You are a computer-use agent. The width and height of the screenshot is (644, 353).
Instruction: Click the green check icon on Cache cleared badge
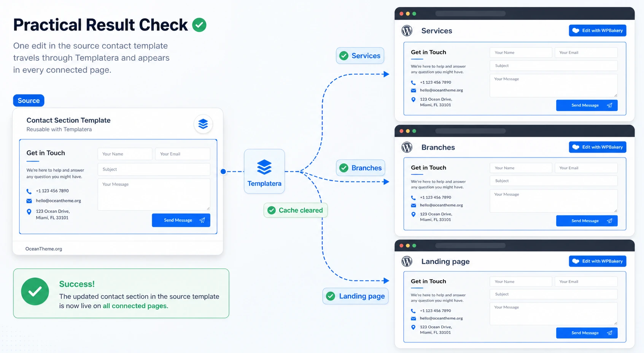click(x=272, y=211)
